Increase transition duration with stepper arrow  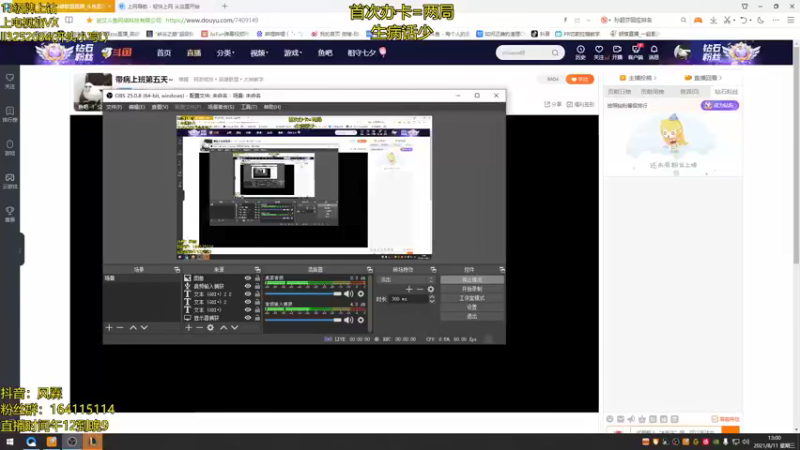coord(432,297)
